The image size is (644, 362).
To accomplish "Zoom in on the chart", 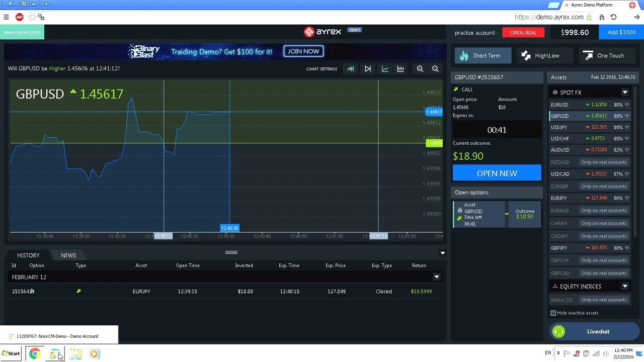I will pyautogui.click(x=420, y=69).
